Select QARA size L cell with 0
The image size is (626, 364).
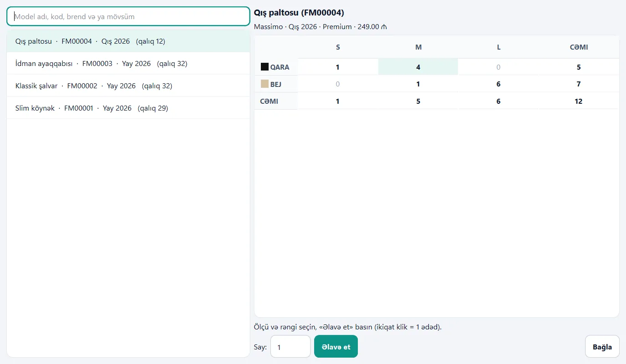pyautogui.click(x=498, y=67)
